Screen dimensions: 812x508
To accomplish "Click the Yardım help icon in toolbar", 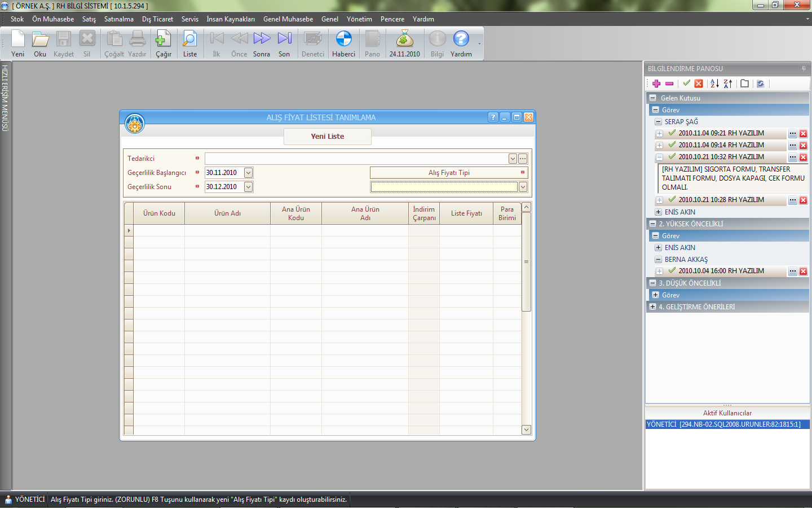I will point(461,40).
